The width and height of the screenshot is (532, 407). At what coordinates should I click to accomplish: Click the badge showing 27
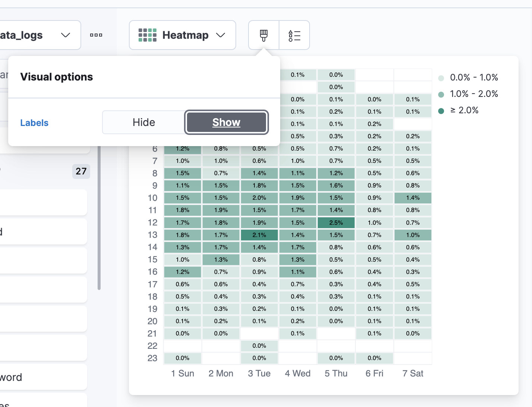coord(81,171)
